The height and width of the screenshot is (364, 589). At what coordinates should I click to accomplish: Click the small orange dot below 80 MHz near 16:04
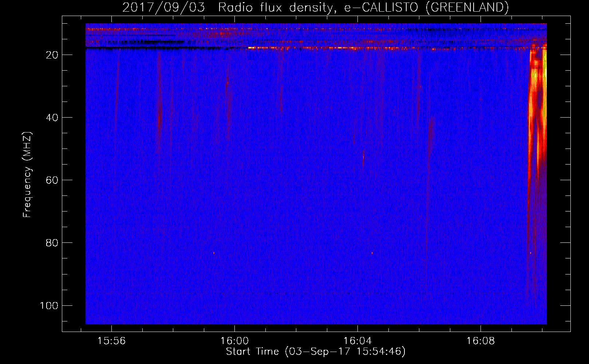pyautogui.click(x=372, y=253)
